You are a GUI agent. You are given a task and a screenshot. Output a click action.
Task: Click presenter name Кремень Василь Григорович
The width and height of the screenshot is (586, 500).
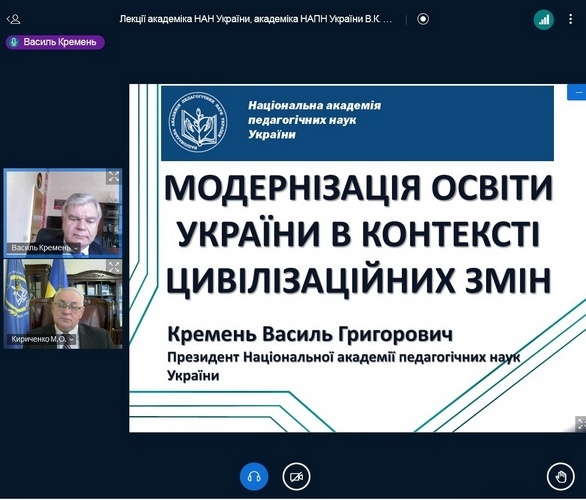(310, 334)
